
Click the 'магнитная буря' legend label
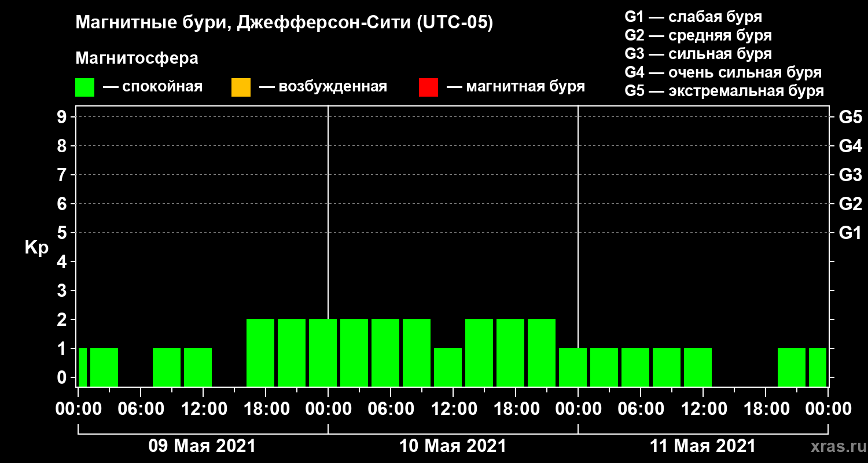pyautogui.click(x=525, y=87)
